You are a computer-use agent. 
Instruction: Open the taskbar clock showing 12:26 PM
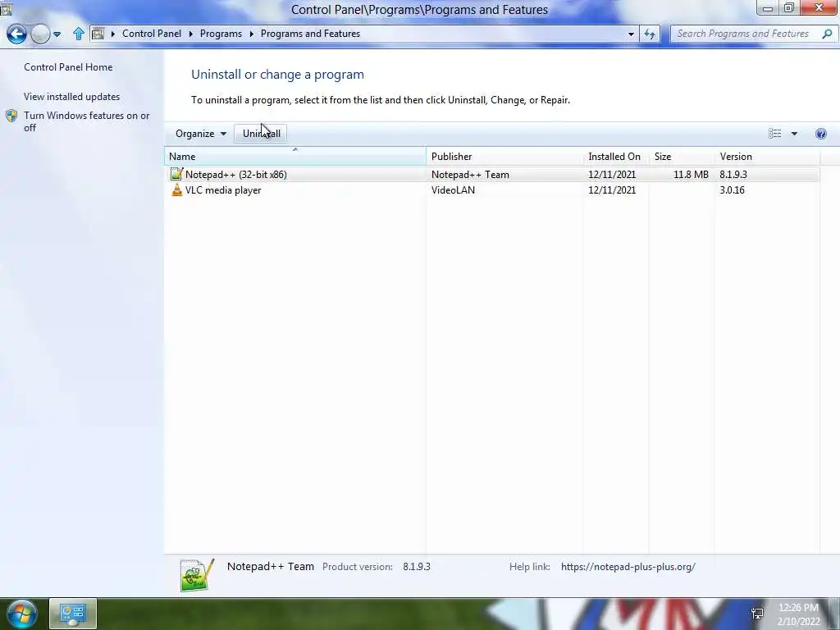pos(798,614)
